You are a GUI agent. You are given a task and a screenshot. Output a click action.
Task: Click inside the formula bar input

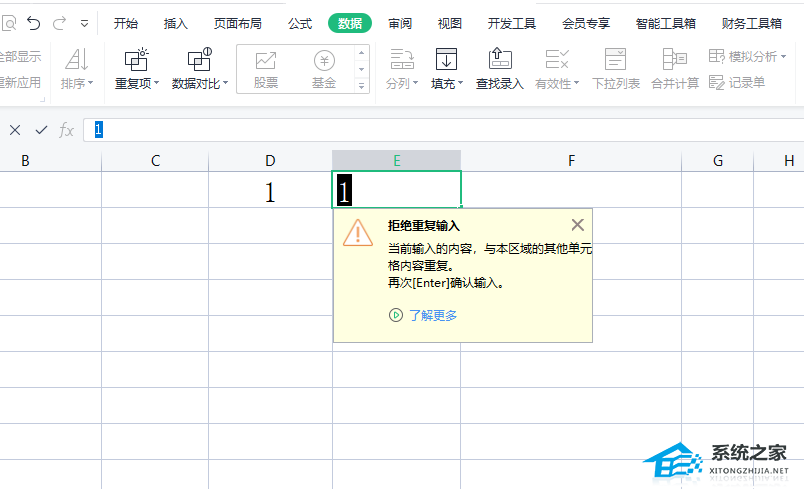click(444, 130)
